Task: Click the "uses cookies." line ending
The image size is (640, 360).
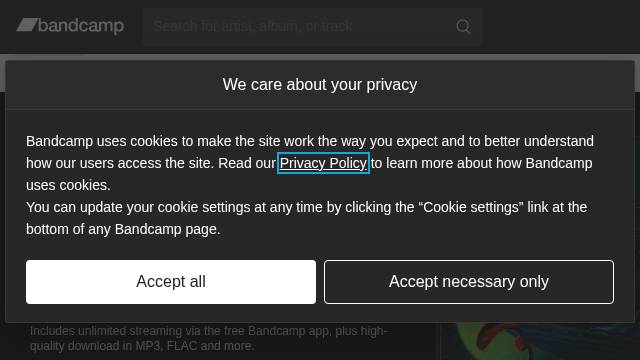Action: click(68, 185)
